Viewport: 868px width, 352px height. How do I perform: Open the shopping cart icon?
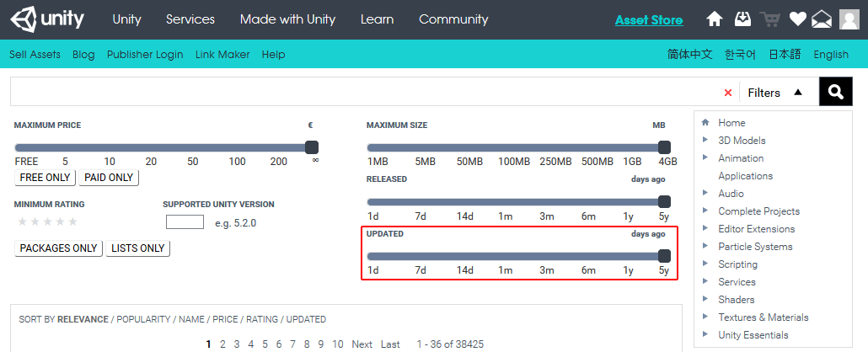769,19
